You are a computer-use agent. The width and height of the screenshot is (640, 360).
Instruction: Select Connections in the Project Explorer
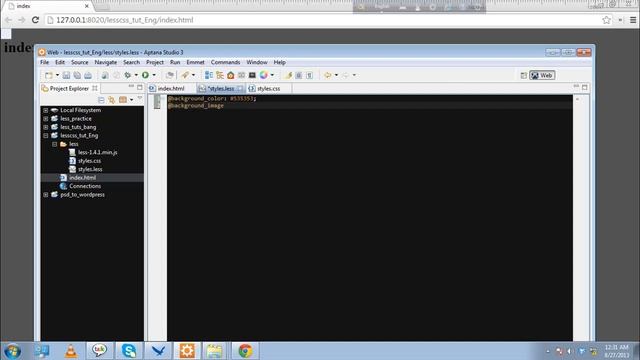[85, 186]
